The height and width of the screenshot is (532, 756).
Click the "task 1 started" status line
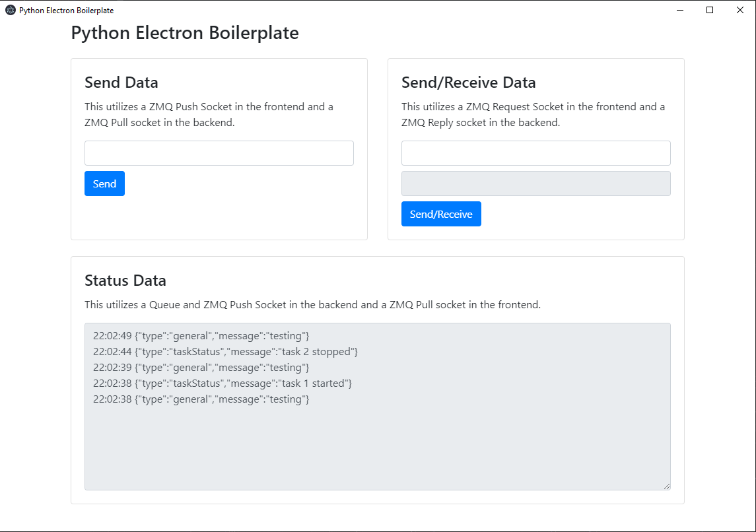[223, 383]
